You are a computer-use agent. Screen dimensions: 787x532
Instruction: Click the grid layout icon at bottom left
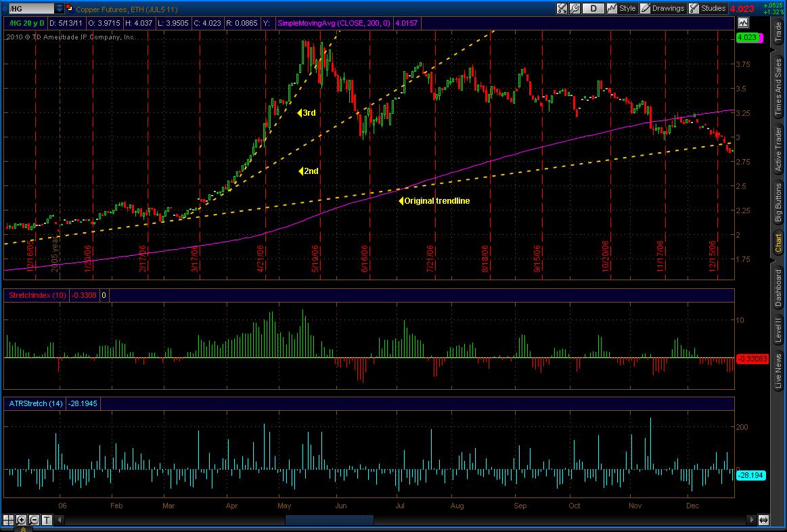coord(9,520)
